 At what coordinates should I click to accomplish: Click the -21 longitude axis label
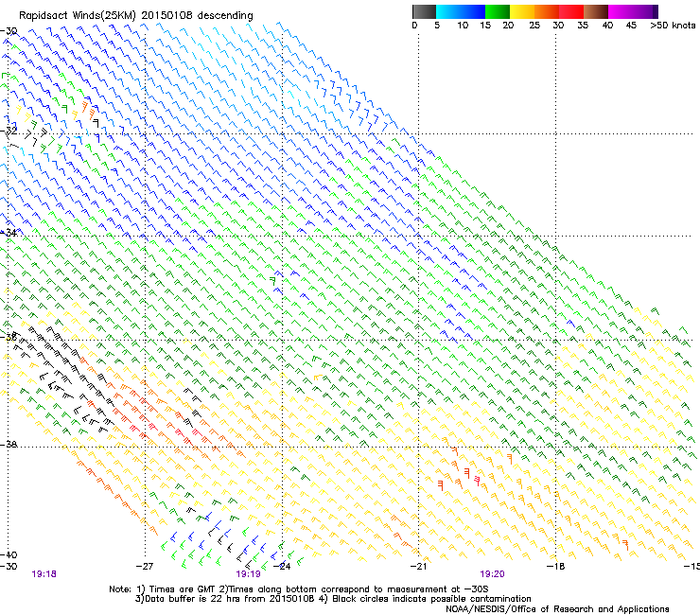[x=418, y=567]
